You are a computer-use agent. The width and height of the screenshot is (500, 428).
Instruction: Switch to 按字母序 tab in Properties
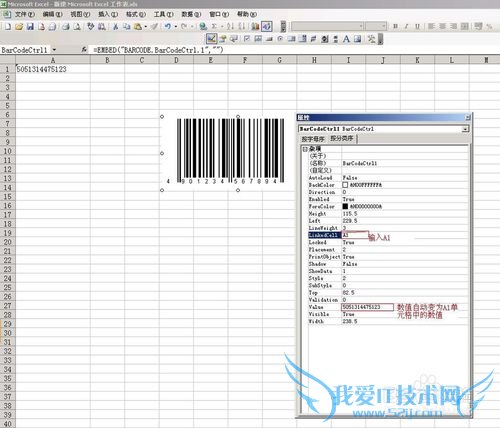click(313, 139)
